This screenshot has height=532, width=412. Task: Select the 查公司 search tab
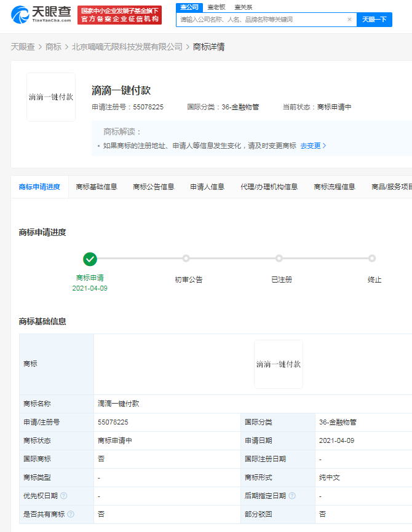(x=189, y=7)
